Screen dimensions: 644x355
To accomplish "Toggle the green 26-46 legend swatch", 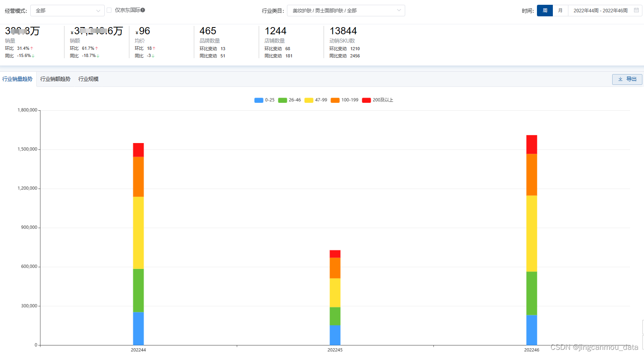I will tap(283, 100).
